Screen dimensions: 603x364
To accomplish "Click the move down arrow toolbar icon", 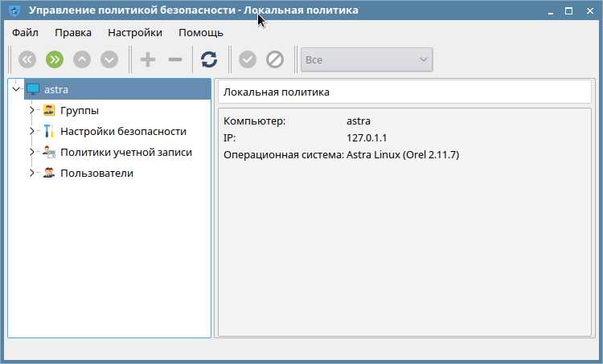I will click(109, 59).
